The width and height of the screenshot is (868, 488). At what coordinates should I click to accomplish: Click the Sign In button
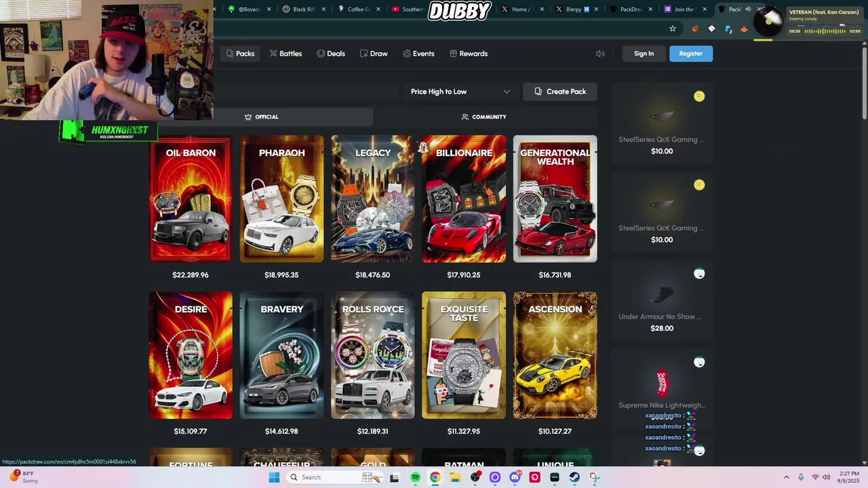pos(644,54)
